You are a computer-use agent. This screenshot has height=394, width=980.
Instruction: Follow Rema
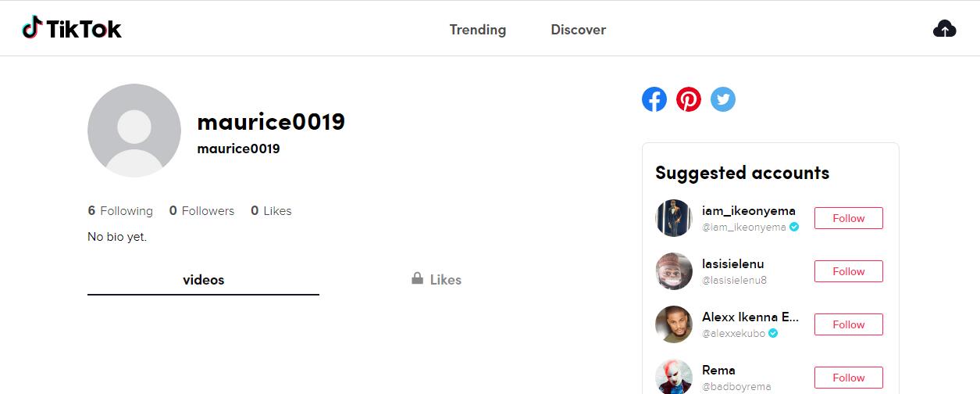point(848,378)
